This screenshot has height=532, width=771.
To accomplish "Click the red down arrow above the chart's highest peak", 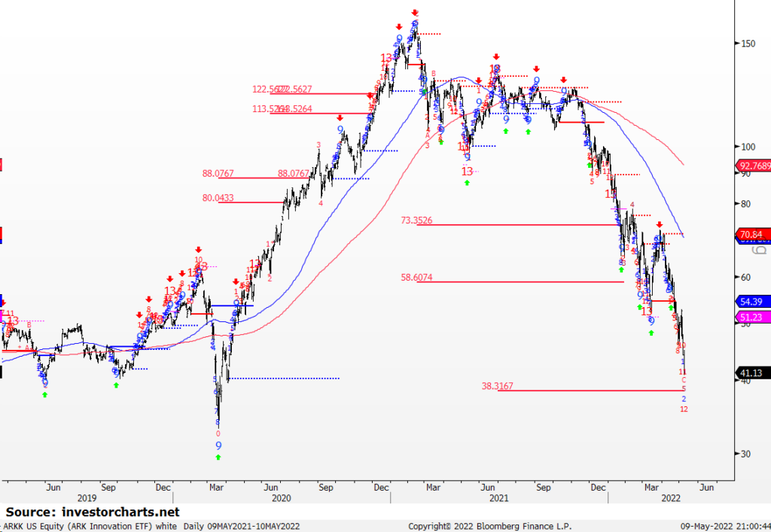I will 415,12.
